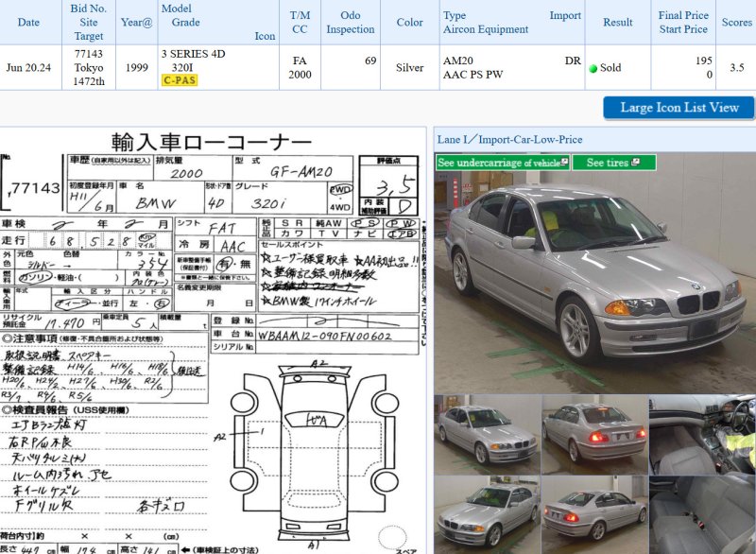Click the Year@ column header

point(136,22)
